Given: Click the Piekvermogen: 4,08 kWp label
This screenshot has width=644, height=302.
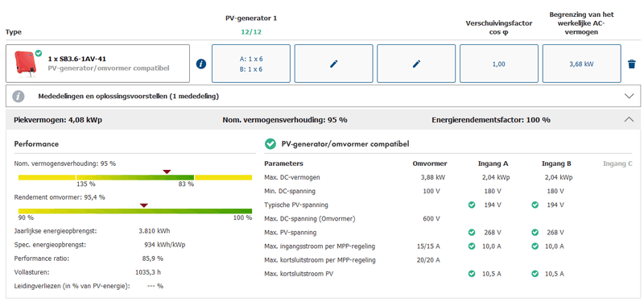Looking at the screenshot, I should tap(58, 120).
